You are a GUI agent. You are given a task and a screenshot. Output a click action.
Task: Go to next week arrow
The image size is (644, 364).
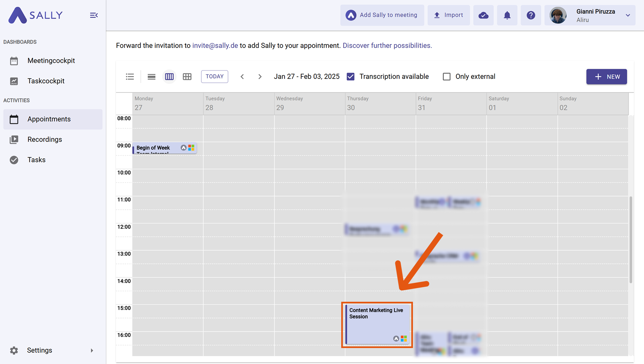260,77
